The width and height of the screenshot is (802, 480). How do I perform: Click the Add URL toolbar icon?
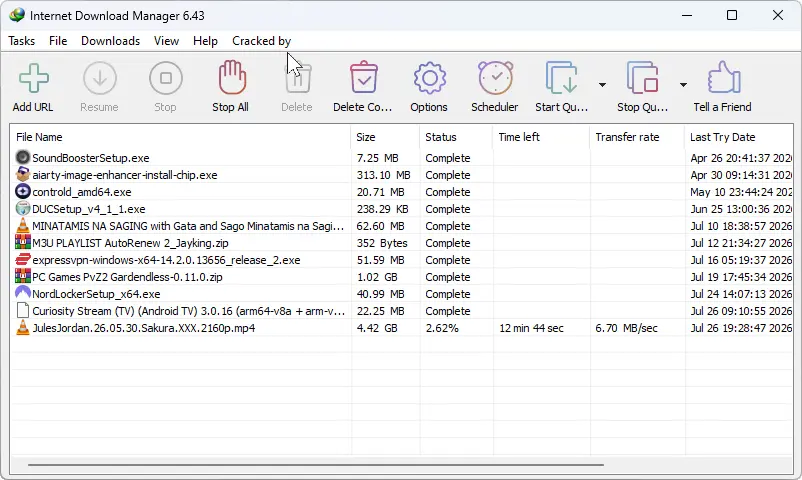[33, 78]
